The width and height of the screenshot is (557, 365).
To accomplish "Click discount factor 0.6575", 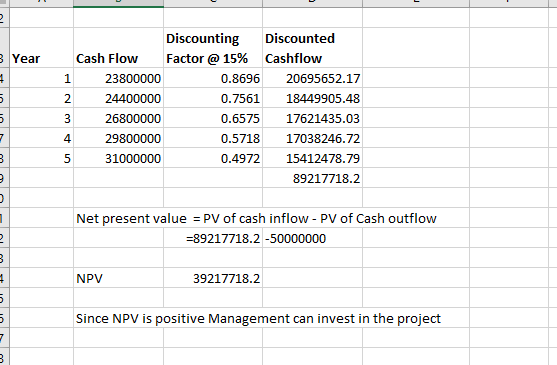I will (x=213, y=118).
